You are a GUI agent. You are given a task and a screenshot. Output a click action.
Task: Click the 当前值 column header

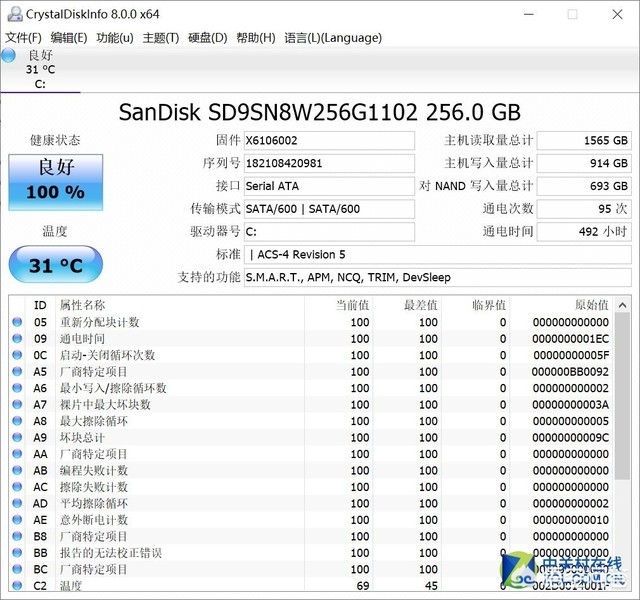338,305
